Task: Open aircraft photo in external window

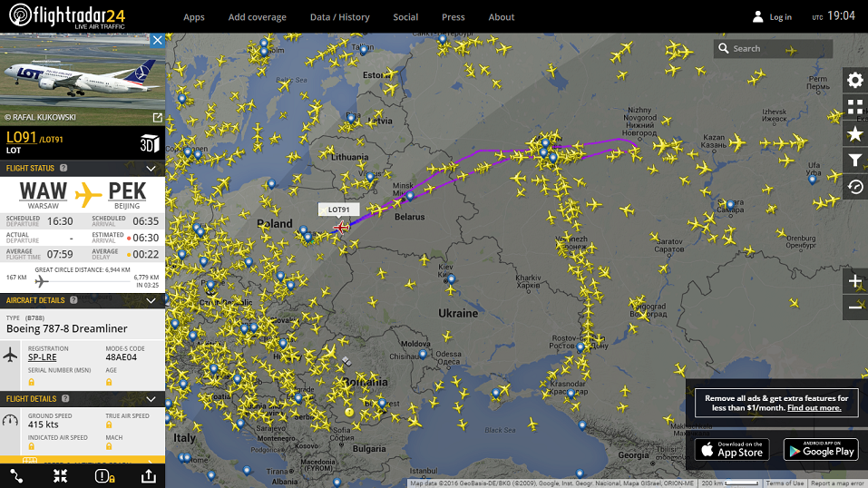Action: (x=158, y=117)
